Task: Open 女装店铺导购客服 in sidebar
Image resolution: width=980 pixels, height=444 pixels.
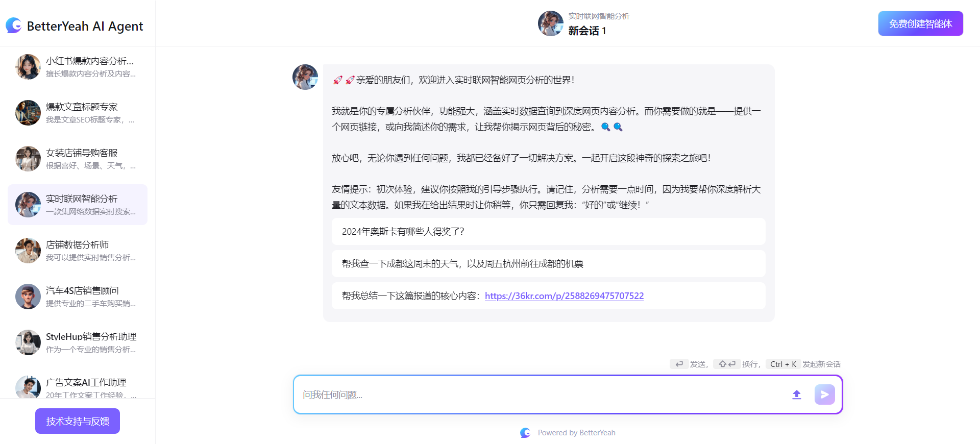Action: point(78,159)
